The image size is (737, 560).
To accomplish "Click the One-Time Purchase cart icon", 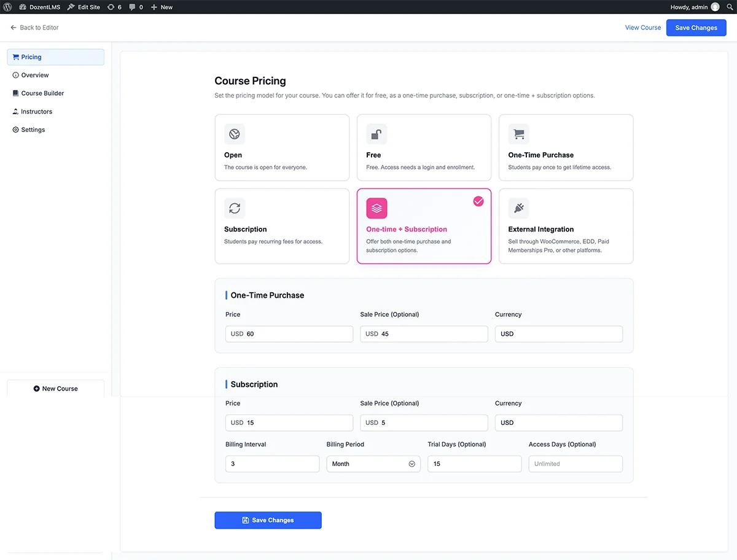I will point(518,134).
